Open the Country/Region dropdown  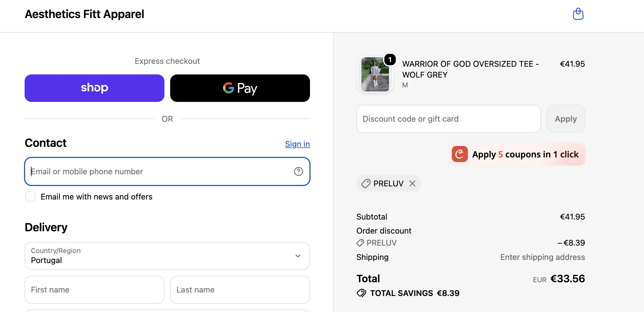click(167, 256)
